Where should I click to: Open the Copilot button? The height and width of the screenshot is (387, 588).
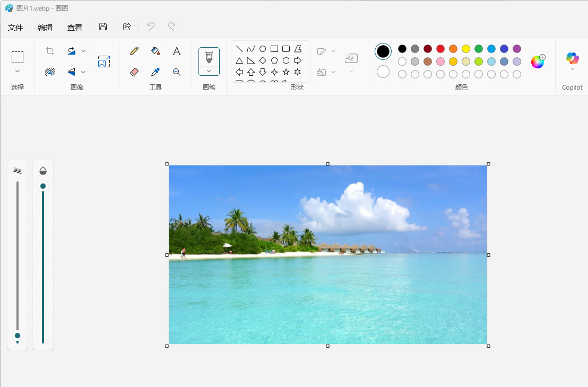[572, 58]
